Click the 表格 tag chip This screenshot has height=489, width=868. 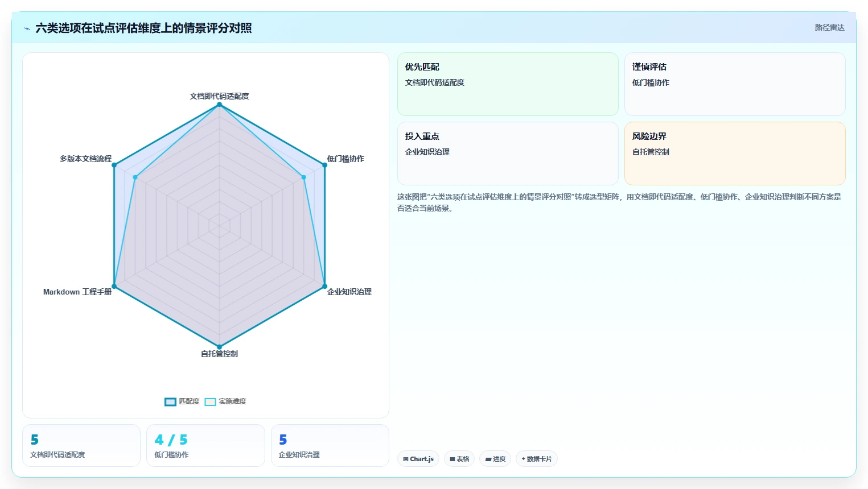pyautogui.click(x=459, y=459)
